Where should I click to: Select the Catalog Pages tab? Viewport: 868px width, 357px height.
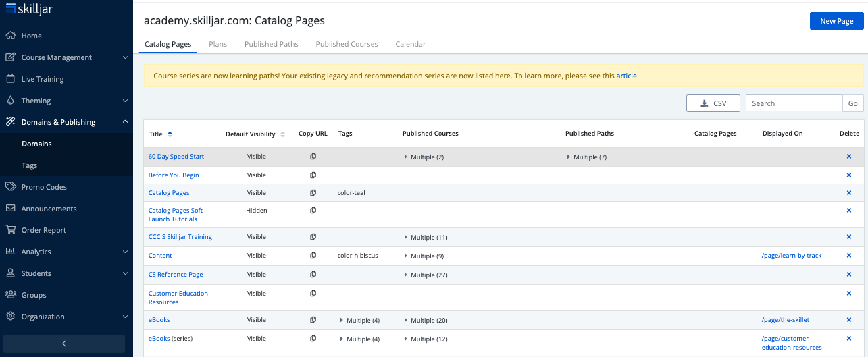point(168,44)
